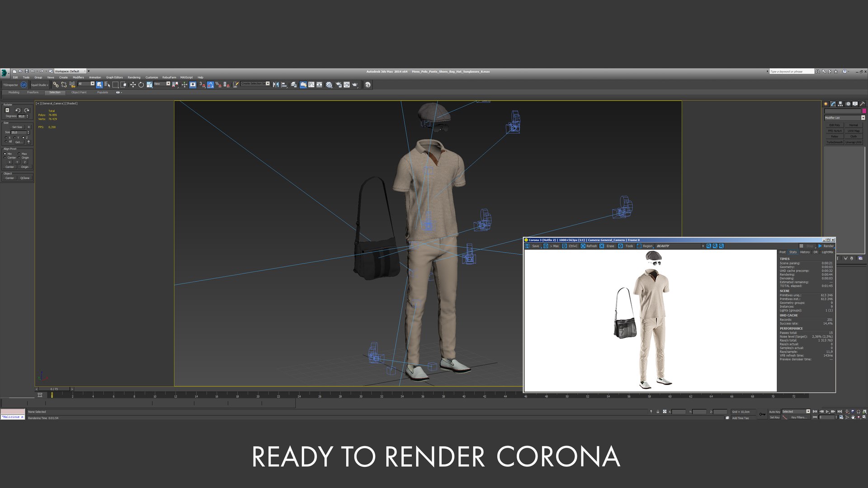This screenshot has height=488, width=868.
Task: Toggle the Auto Key button
Action: [775, 412]
